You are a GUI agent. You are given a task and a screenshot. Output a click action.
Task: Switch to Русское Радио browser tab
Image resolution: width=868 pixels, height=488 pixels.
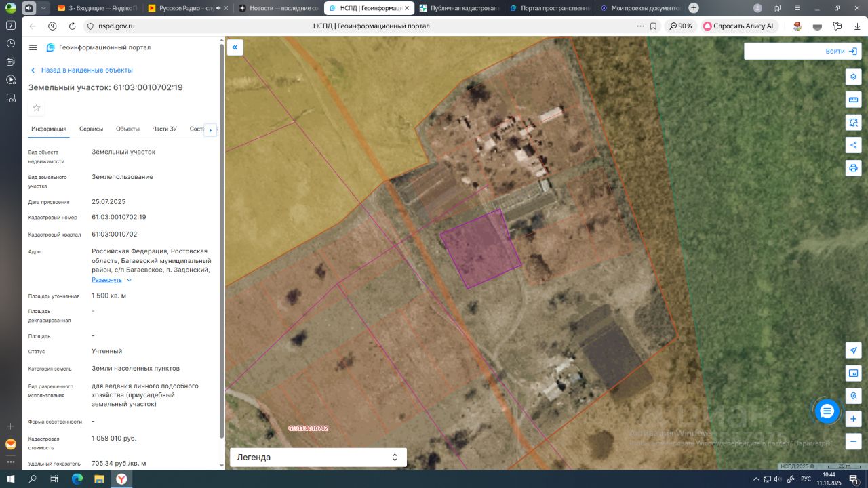(x=188, y=8)
